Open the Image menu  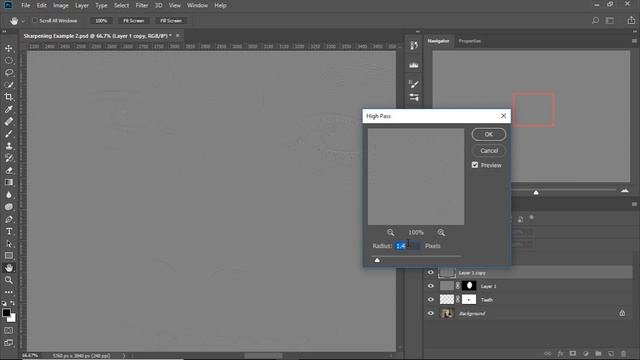click(60, 5)
